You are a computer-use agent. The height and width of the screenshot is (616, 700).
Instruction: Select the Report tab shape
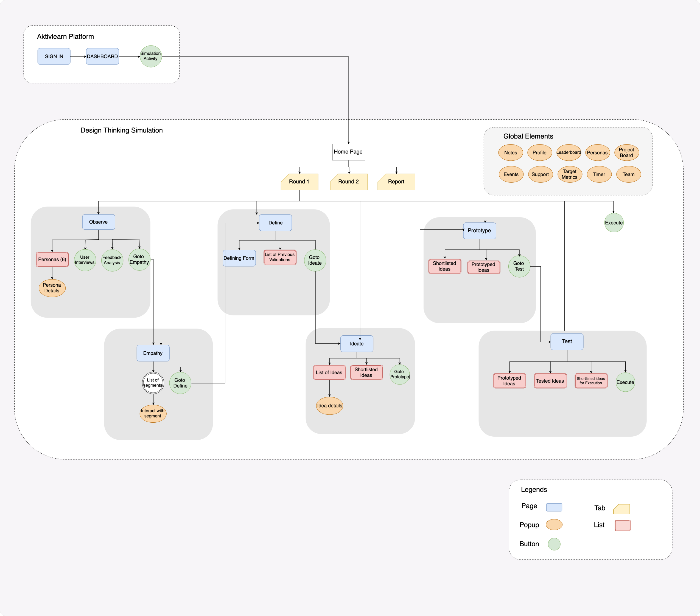396,182
